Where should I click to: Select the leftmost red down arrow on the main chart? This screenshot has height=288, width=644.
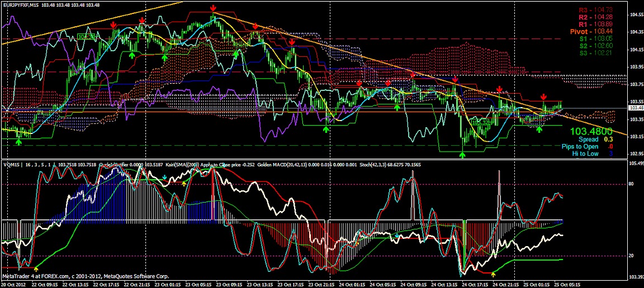113,25
